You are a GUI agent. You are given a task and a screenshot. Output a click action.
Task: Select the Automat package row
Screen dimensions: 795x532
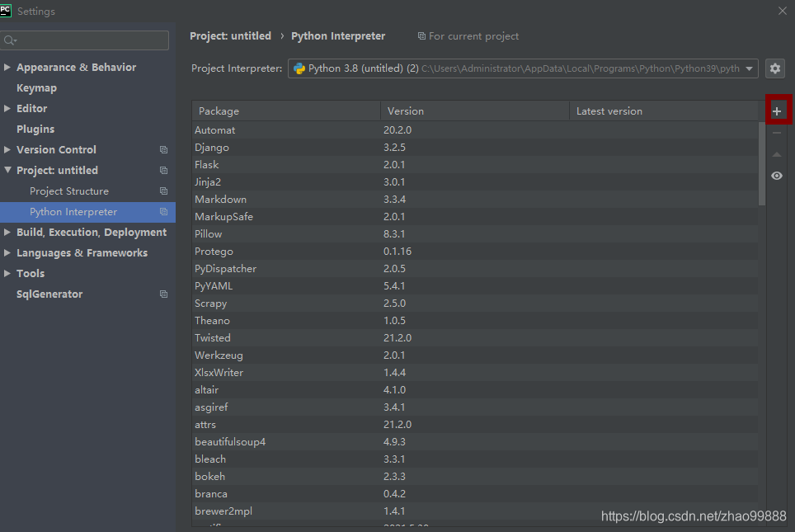point(475,129)
